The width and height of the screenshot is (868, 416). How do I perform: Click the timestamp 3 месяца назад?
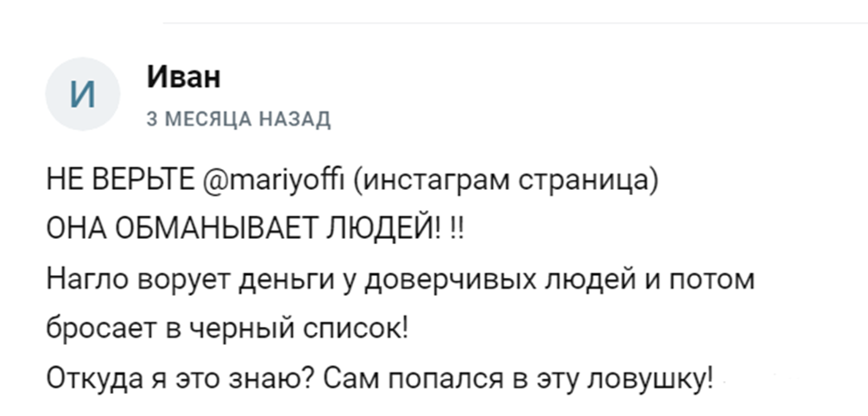tap(239, 119)
